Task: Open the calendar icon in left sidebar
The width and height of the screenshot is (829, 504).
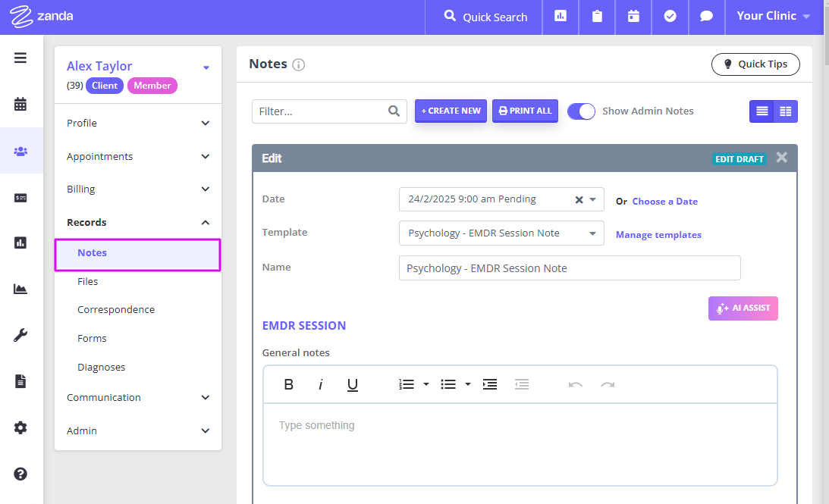Action: tap(20, 105)
